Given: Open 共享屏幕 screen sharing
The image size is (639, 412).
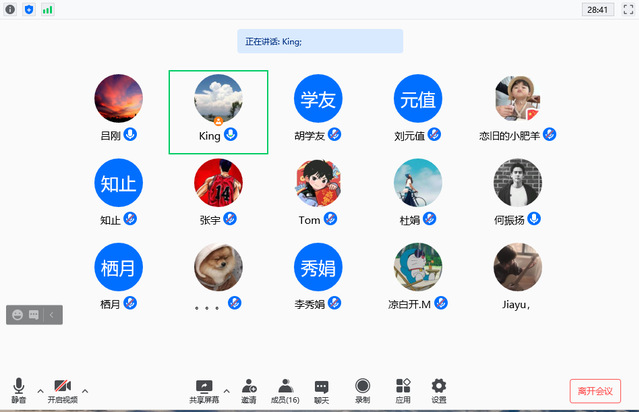Looking at the screenshot, I should pyautogui.click(x=204, y=386).
